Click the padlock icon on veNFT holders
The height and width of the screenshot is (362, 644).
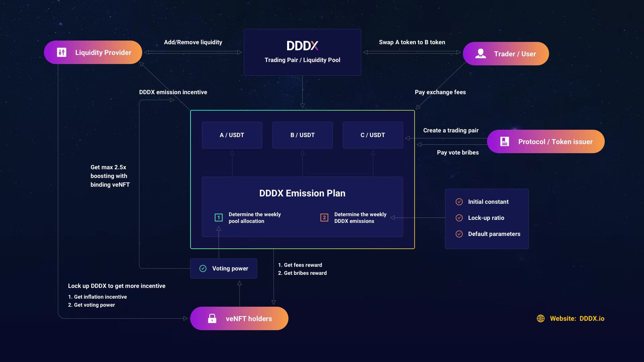coord(213,318)
